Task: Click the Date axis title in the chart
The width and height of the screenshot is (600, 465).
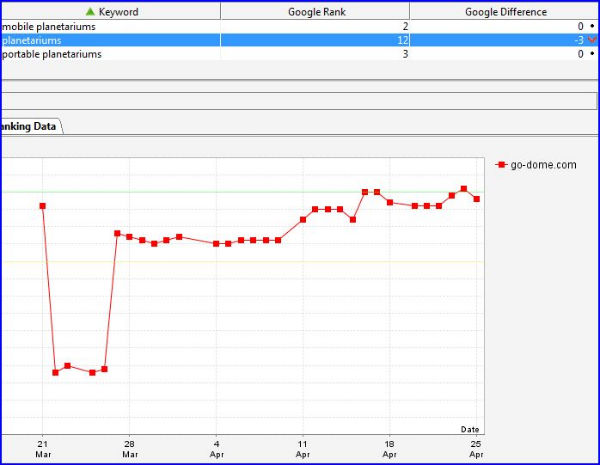Action: coord(470,429)
